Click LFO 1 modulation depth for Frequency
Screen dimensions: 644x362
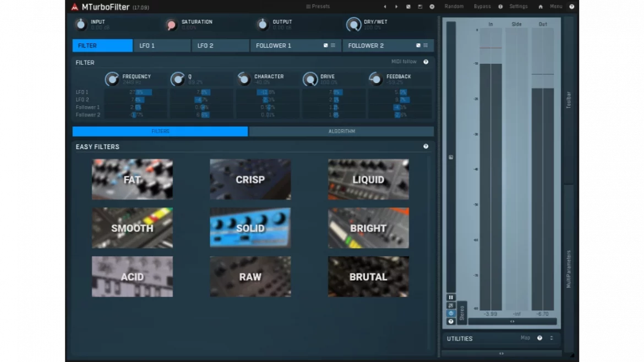136,92
